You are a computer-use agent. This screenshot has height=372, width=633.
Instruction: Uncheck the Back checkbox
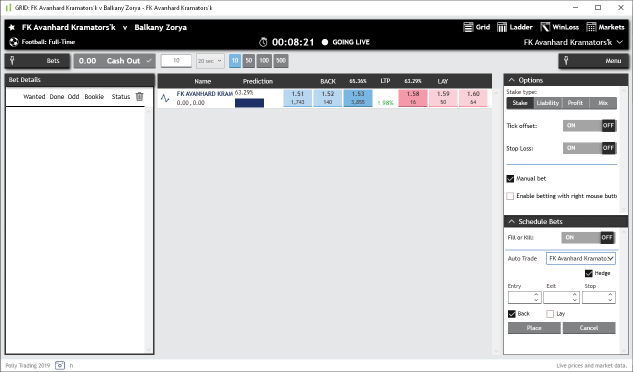pos(512,314)
